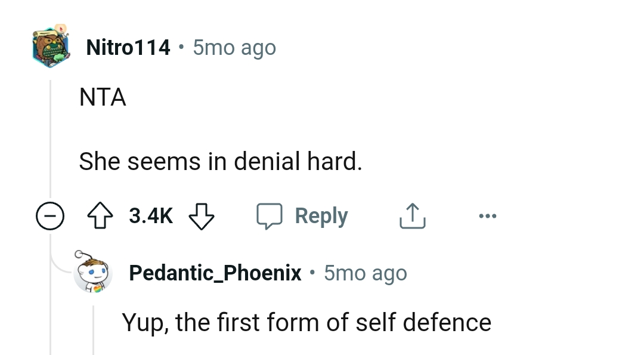The height and width of the screenshot is (355, 644).
Task: Collapse the thread using the vertical line
Action: pyautogui.click(x=51, y=149)
